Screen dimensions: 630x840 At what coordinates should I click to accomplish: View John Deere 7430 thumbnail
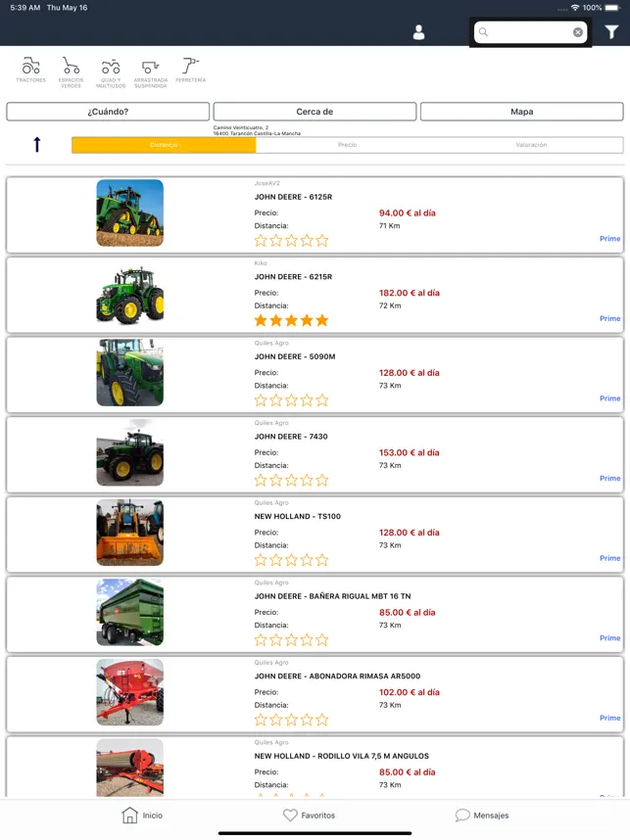click(x=129, y=452)
